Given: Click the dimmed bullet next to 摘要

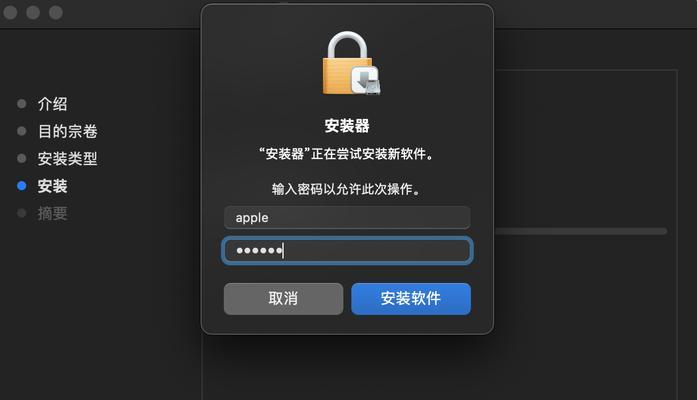Looking at the screenshot, I should [21, 213].
